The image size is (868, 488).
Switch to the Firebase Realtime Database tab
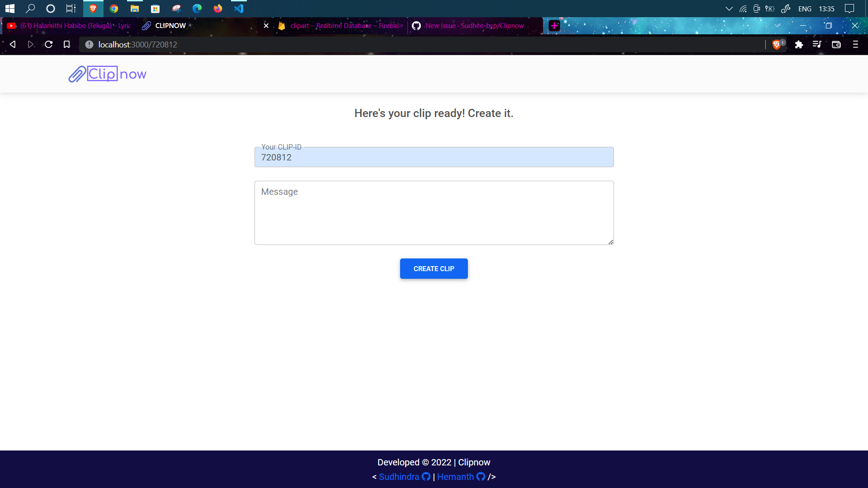click(x=341, y=26)
